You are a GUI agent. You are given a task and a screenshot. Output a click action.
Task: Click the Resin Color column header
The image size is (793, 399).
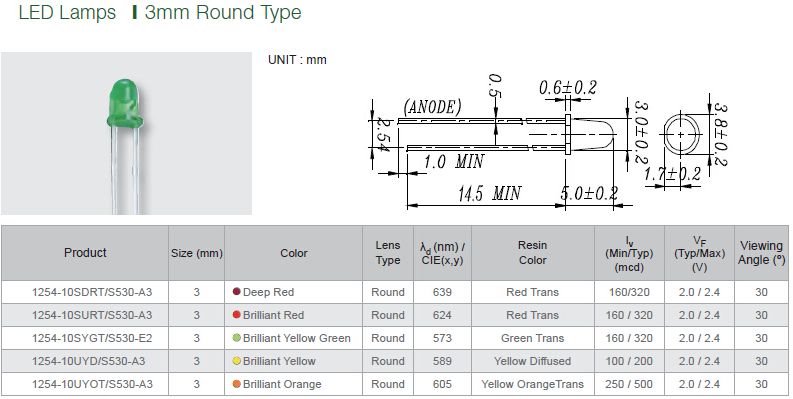tap(533, 253)
